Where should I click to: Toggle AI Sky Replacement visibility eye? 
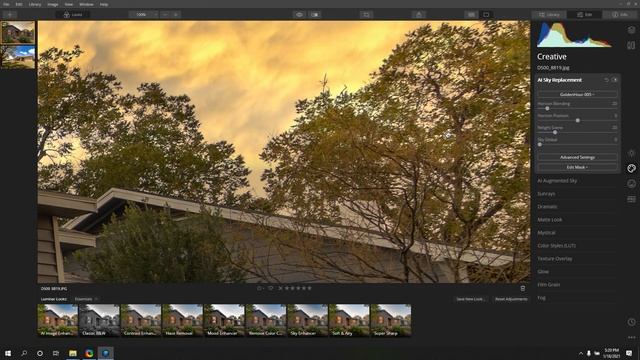click(x=615, y=80)
